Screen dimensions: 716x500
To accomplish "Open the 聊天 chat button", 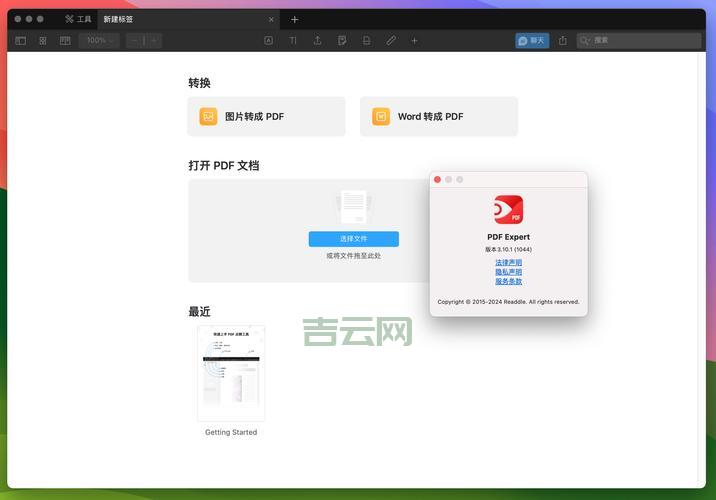I will point(532,41).
